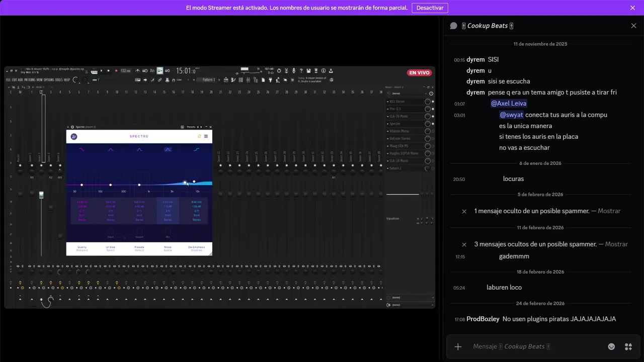
Task: Click the main snap magnet icon
Action: (x=174, y=80)
